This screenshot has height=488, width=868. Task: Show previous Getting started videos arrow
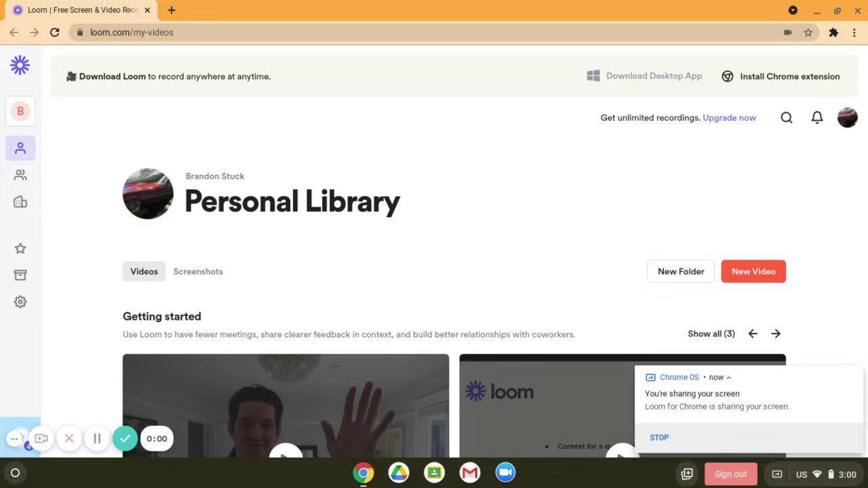tap(753, 333)
